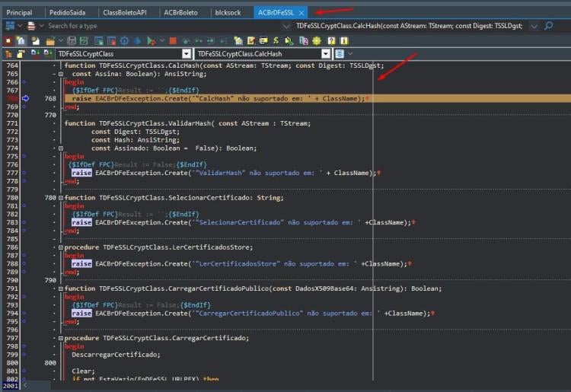Start the program with green Run icon
The width and height of the screenshot is (571, 392).
point(151,41)
